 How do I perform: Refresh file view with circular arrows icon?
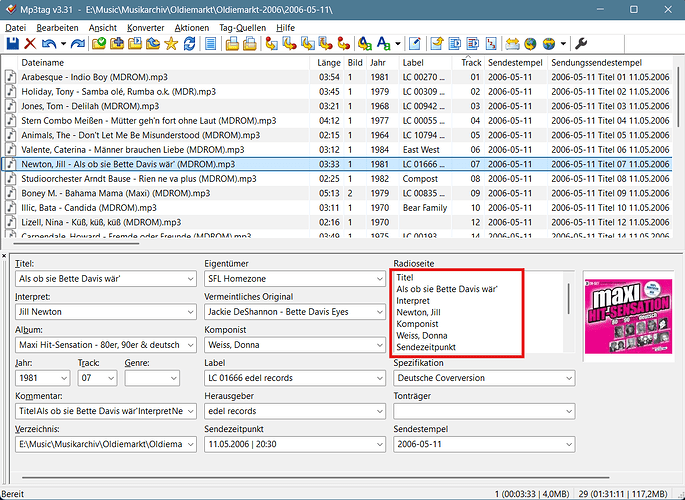coord(189,44)
